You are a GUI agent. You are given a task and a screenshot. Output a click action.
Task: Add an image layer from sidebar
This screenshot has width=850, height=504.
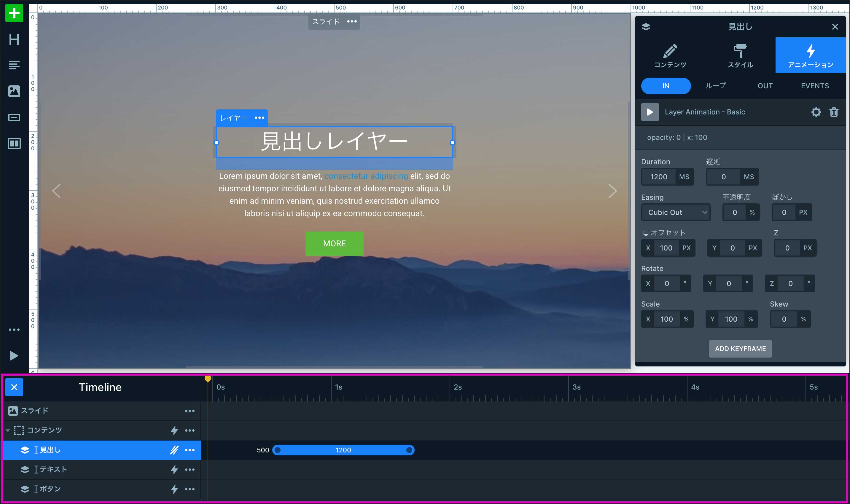pyautogui.click(x=14, y=91)
